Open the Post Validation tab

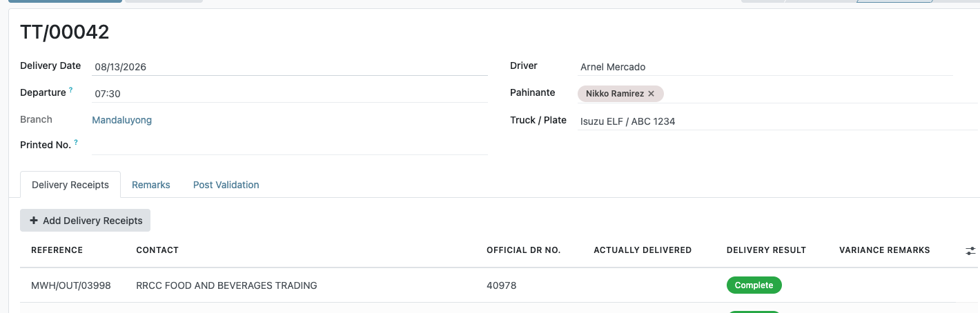(226, 185)
